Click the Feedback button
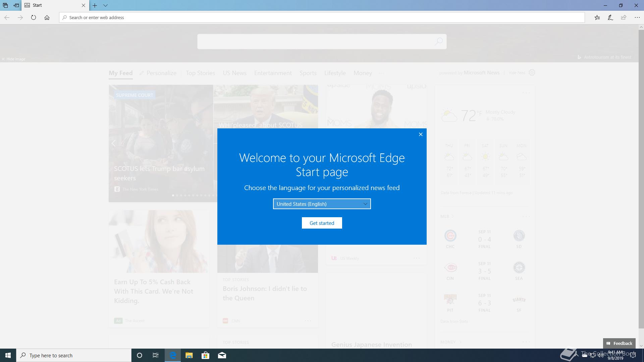This screenshot has width=644, height=362. (x=619, y=343)
